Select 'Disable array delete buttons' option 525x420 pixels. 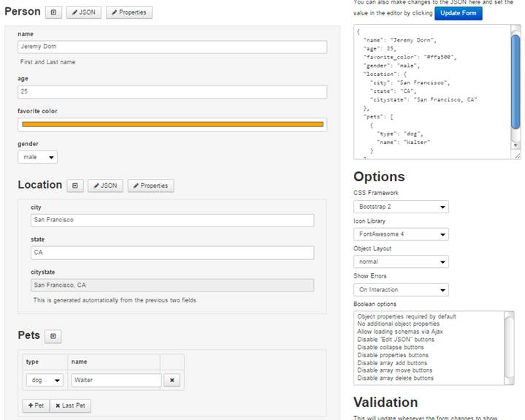point(395,378)
